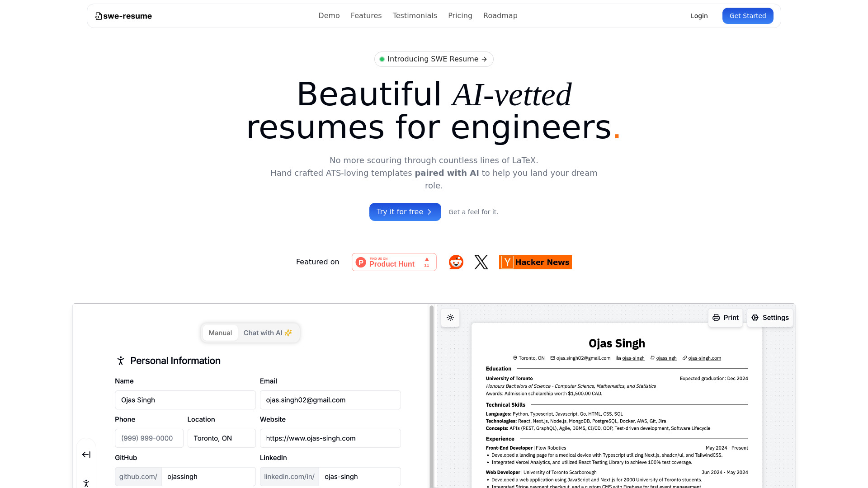This screenshot has width=868, height=488.
Task: Click the Get Started button
Action: [x=748, y=15]
